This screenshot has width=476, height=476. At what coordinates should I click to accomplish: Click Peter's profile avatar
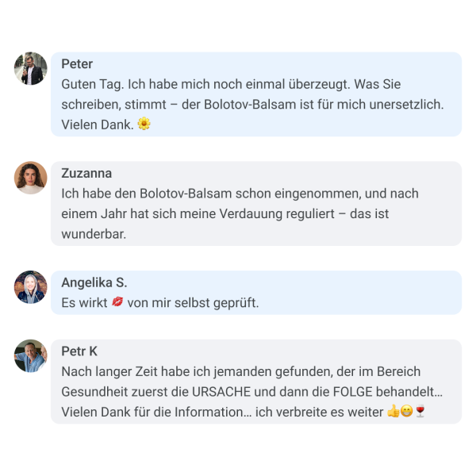point(31,68)
